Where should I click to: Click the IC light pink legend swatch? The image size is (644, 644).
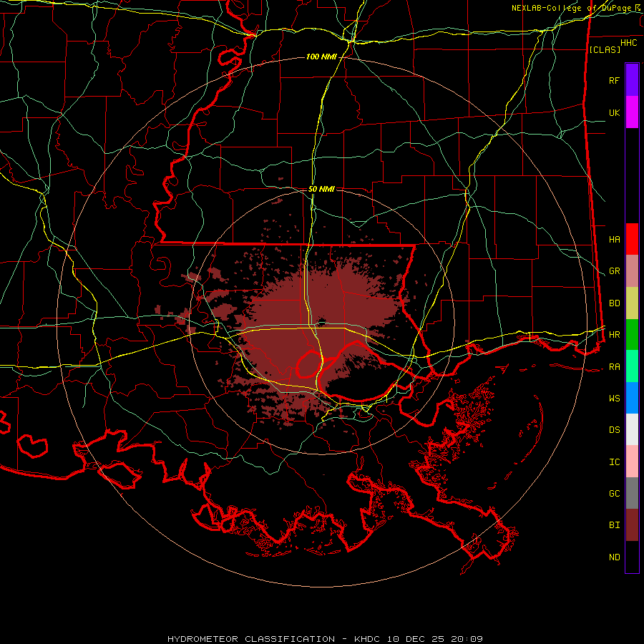[x=632, y=462]
